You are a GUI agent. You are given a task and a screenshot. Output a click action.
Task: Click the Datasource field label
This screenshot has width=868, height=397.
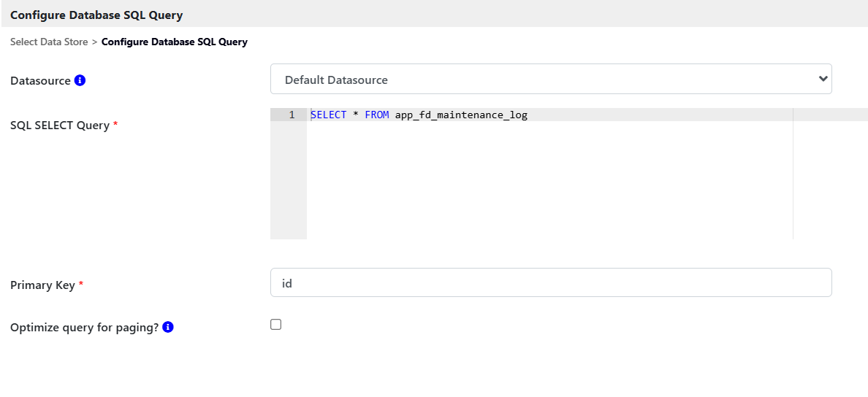[40, 81]
